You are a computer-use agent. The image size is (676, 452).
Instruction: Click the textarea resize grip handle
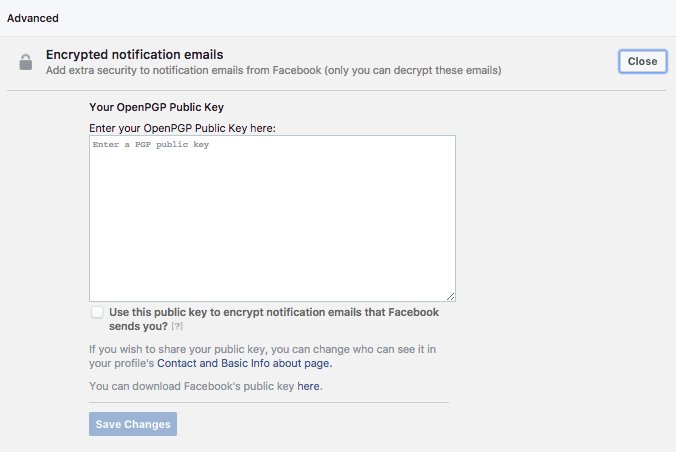[x=451, y=296]
